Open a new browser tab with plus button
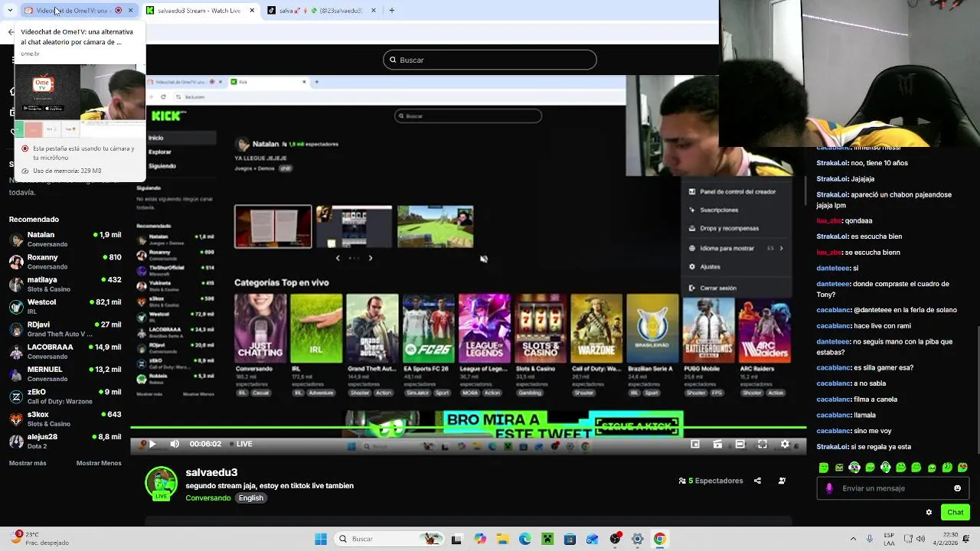980x551 pixels. [x=391, y=11]
